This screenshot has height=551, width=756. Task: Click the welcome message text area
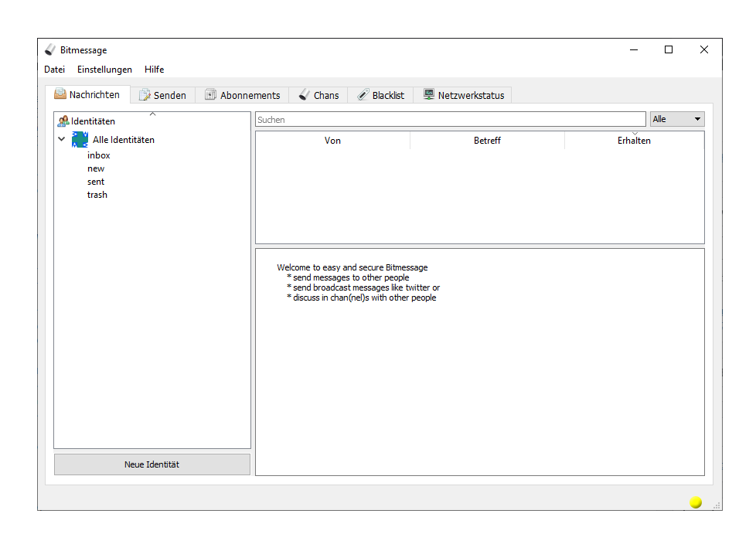click(x=480, y=362)
